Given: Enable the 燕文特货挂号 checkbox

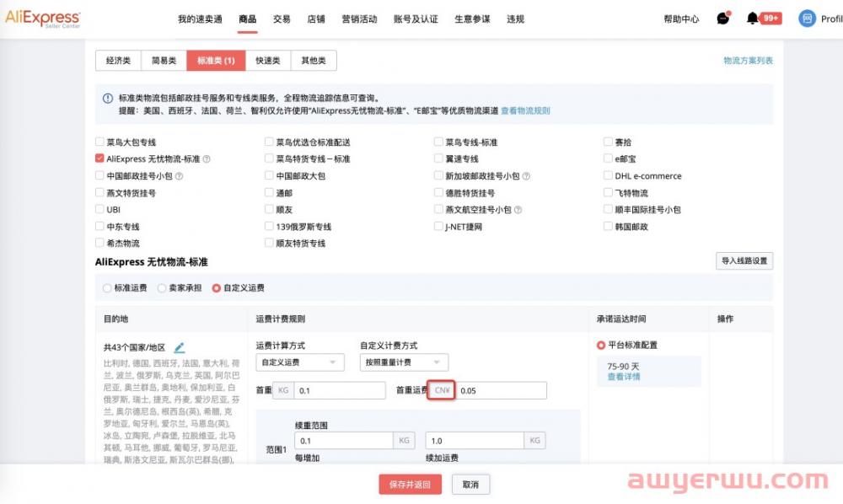Looking at the screenshot, I should coord(99,192).
